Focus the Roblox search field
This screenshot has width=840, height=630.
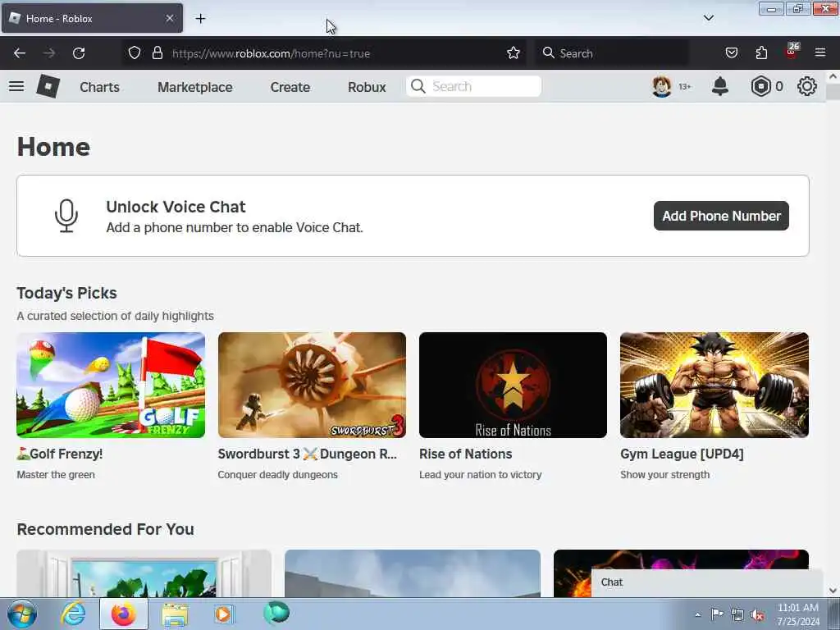[x=473, y=86]
